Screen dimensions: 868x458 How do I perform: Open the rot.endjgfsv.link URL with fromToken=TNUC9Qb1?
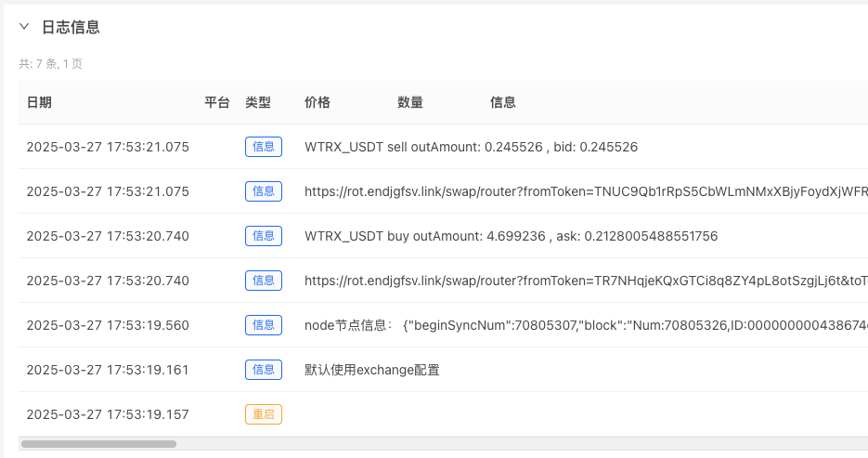(586, 191)
